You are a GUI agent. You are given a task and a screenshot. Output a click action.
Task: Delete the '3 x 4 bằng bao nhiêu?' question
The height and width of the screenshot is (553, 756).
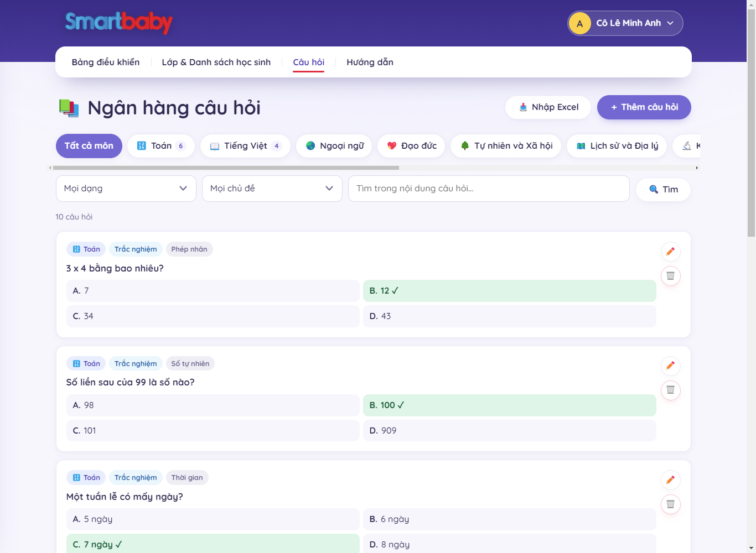tap(670, 276)
